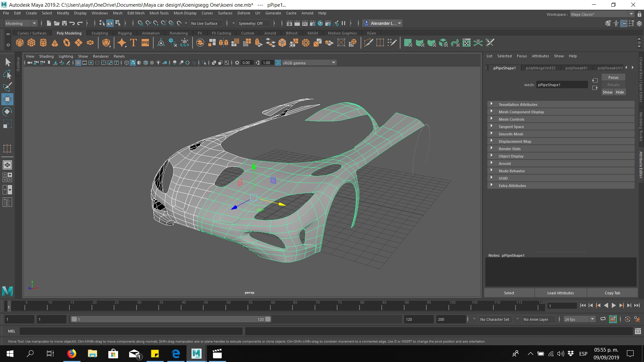Toggle smooth shade all in viewport
Screen dimensions: 644x362
133,63
